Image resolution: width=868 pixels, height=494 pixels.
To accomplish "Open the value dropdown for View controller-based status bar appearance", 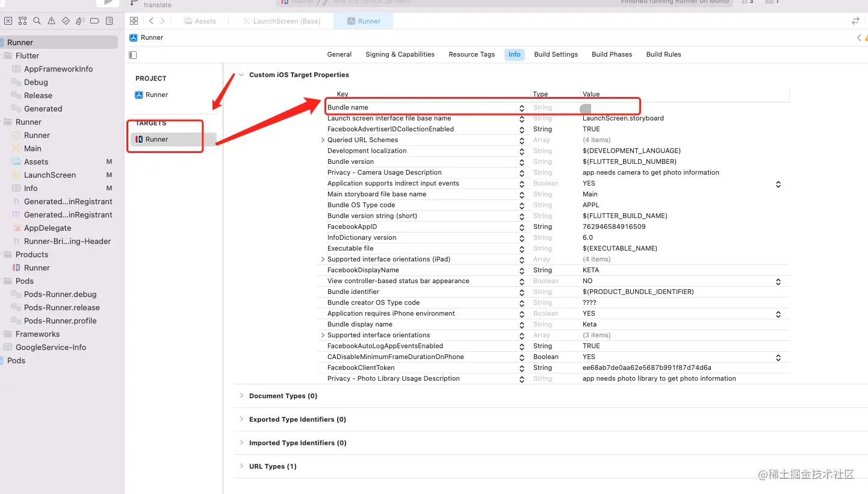I will [x=778, y=281].
